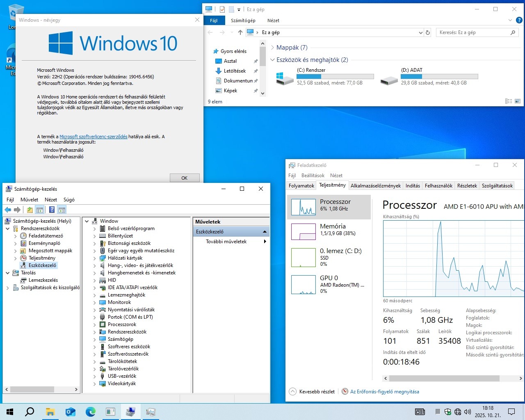Switch Explorer to large icons view
Viewport: 525px width, 420px height.
[x=518, y=101]
